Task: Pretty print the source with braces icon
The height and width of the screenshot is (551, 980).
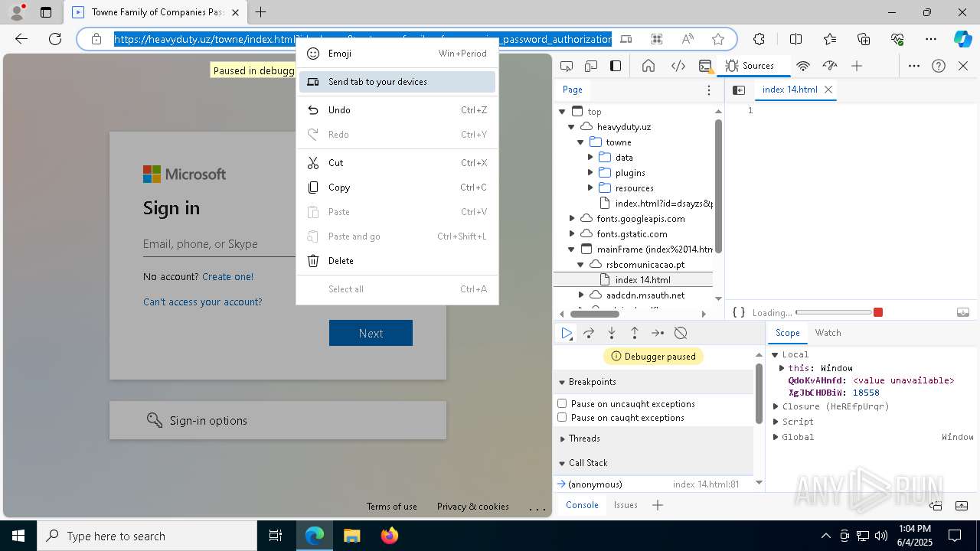Action: (739, 312)
